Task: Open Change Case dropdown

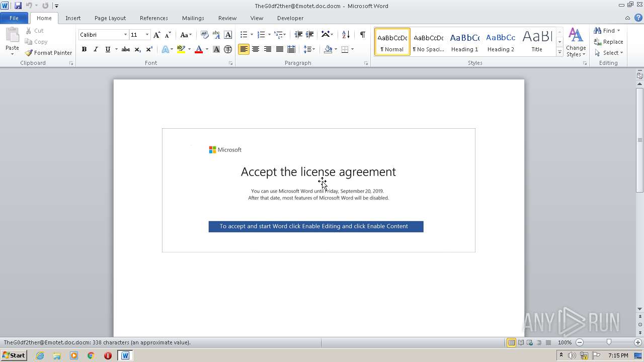Action: [x=186, y=35]
